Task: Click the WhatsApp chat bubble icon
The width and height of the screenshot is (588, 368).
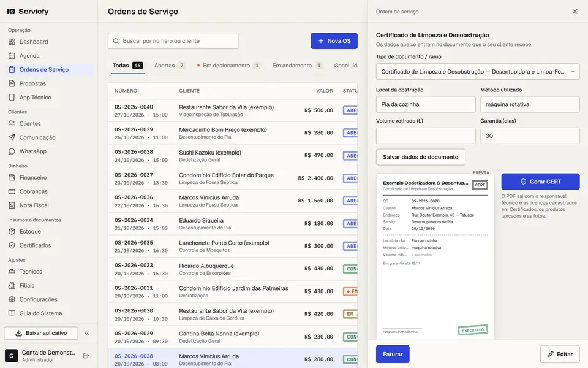Action: (x=12, y=151)
